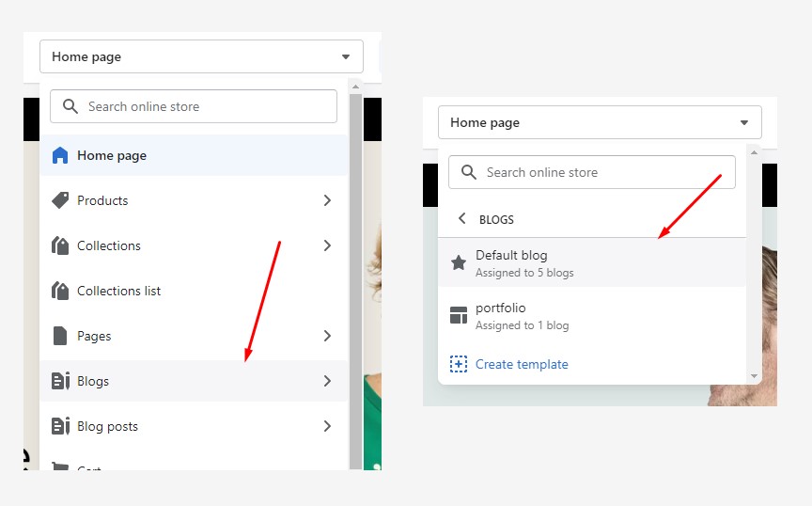Expand the Blog posts chevron
Image resolution: width=812 pixels, height=506 pixels.
pyautogui.click(x=327, y=426)
